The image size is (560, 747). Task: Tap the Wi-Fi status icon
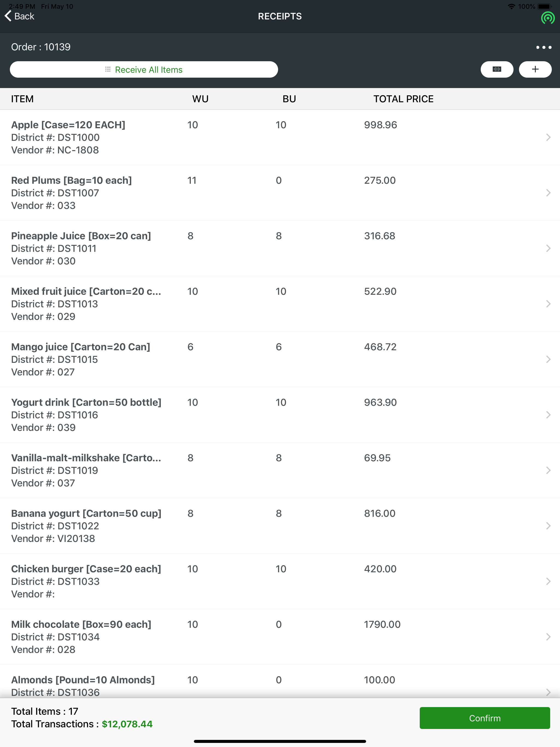511,6
